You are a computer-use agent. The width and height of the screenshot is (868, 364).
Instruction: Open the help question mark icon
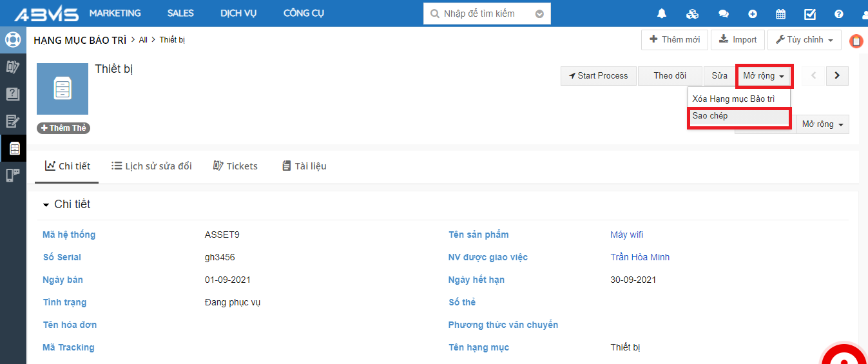838,14
